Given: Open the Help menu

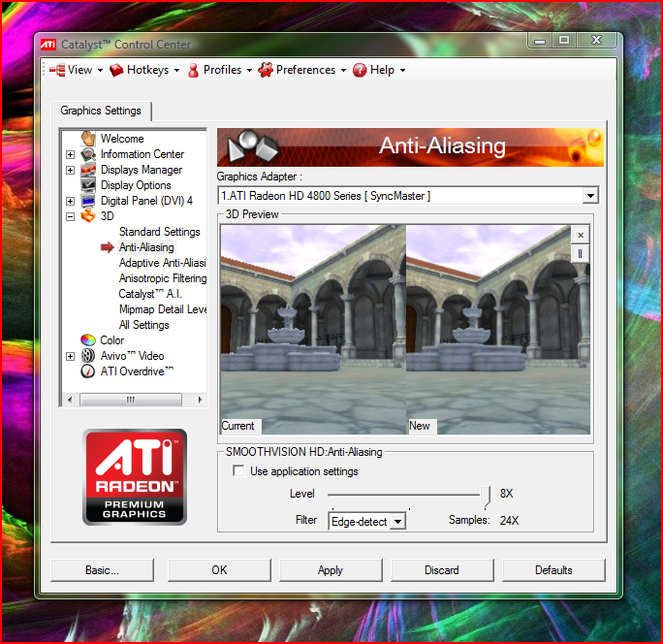Looking at the screenshot, I should coord(379,70).
